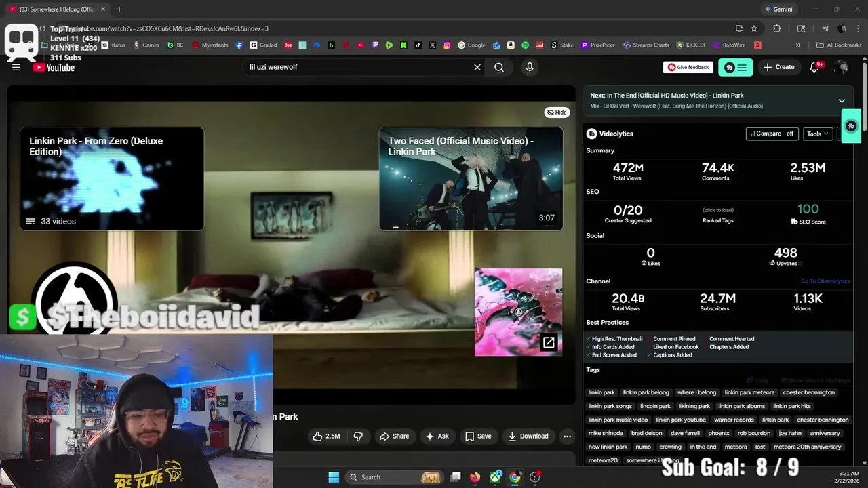Click the Give feedback button
868x488 pixels.
688,67
